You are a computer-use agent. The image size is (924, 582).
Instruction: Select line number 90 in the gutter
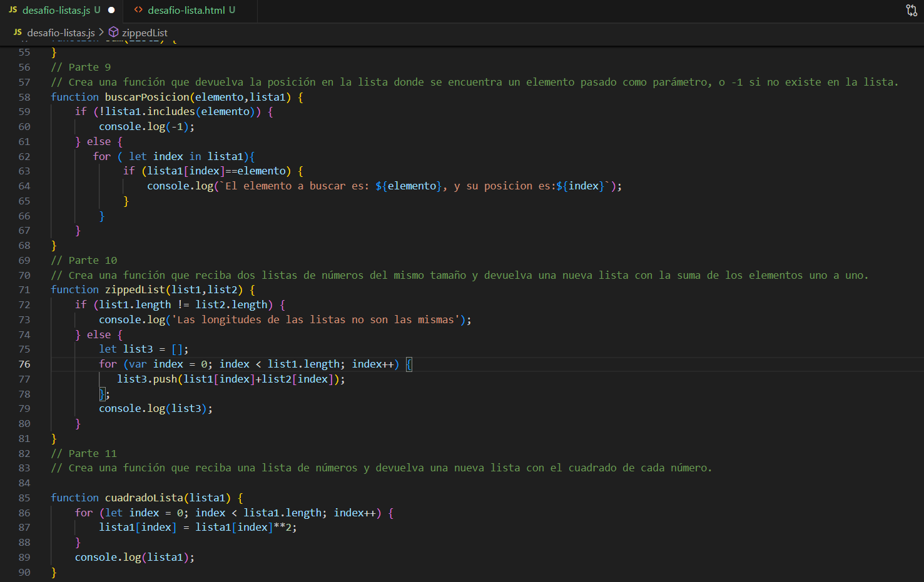tap(24, 572)
